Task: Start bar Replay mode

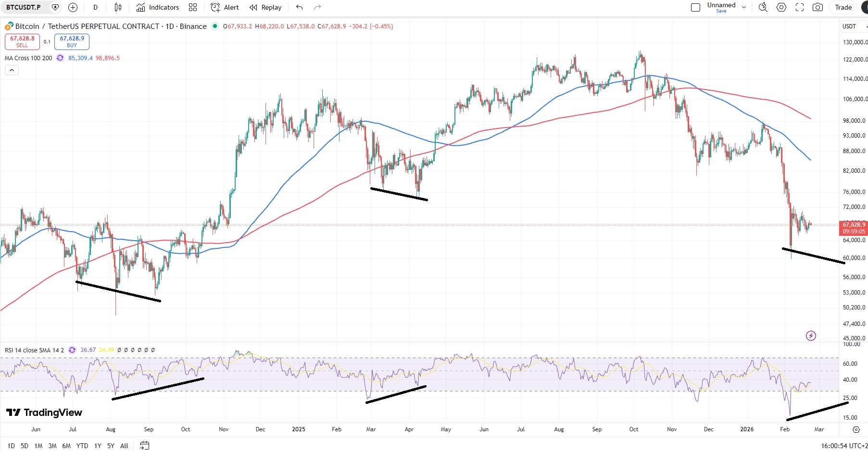Action: pyautogui.click(x=265, y=7)
